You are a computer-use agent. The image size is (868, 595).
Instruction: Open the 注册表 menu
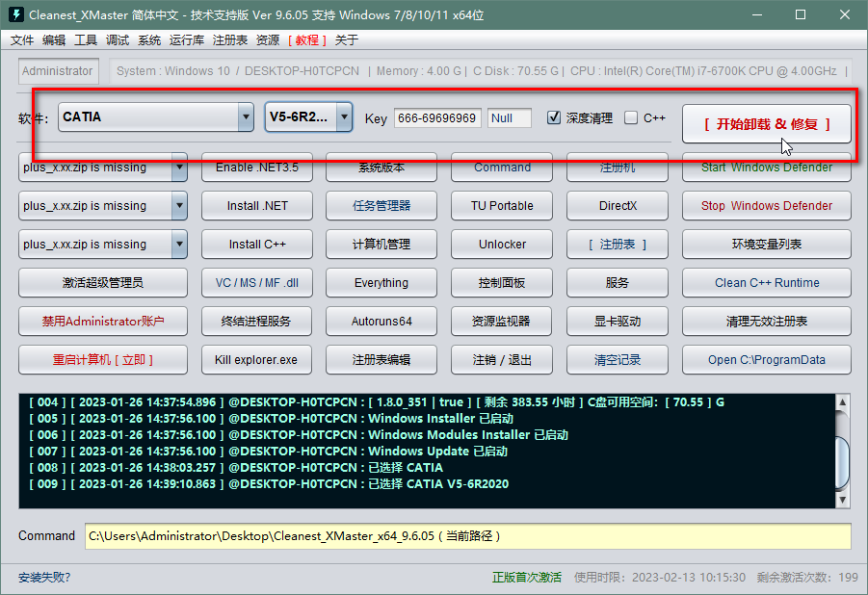click(x=230, y=39)
